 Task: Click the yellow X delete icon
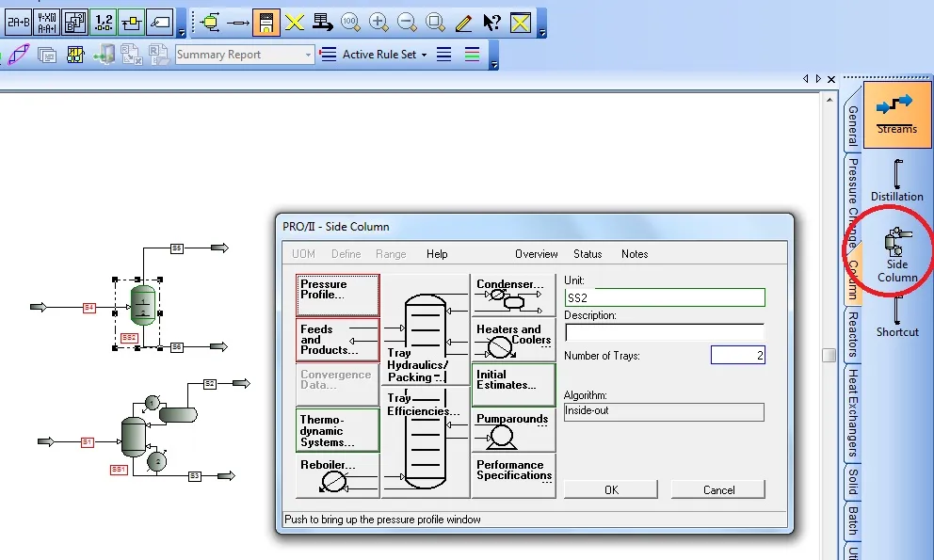295,23
